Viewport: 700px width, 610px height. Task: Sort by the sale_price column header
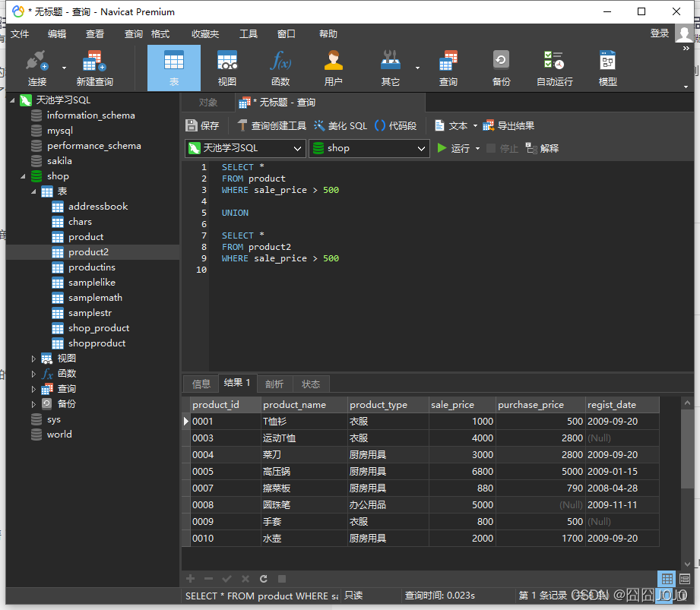462,405
